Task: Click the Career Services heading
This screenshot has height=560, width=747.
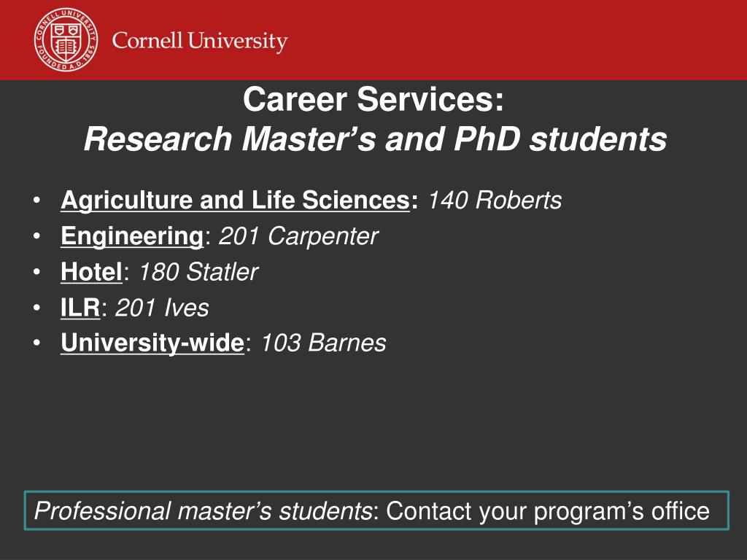Action: click(x=373, y=99)
